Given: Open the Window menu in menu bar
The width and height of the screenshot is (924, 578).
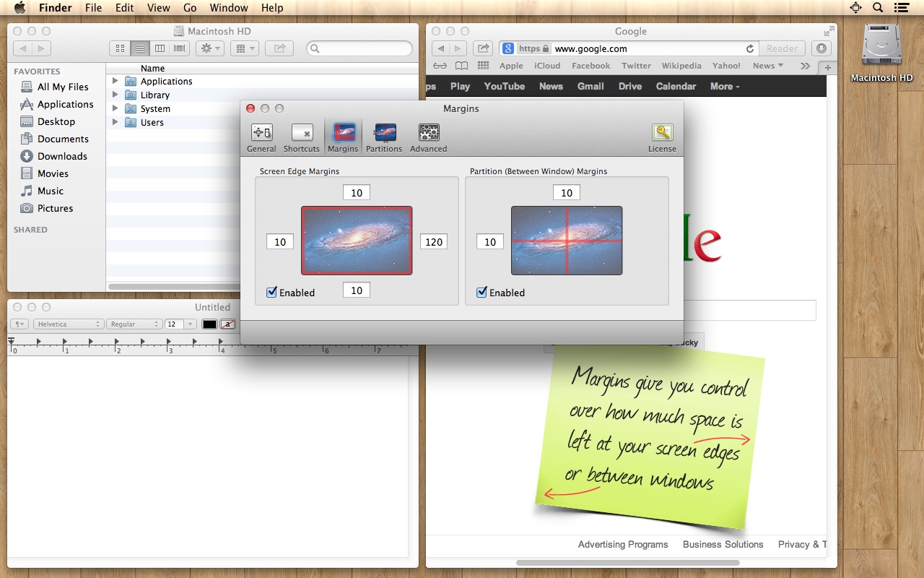Looking at the screenshot, I should (x=228, y=8).
